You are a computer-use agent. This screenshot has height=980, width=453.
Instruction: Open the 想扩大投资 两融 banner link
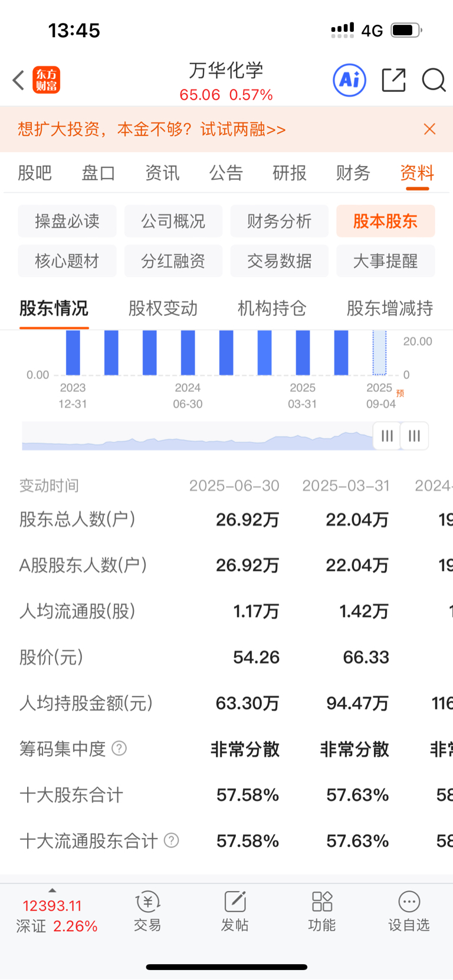click(x=152, y=129)
